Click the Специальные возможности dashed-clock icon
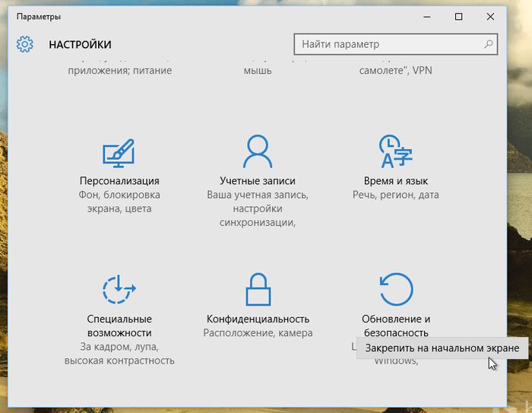 pyautogui.click(x=119, y=290)
